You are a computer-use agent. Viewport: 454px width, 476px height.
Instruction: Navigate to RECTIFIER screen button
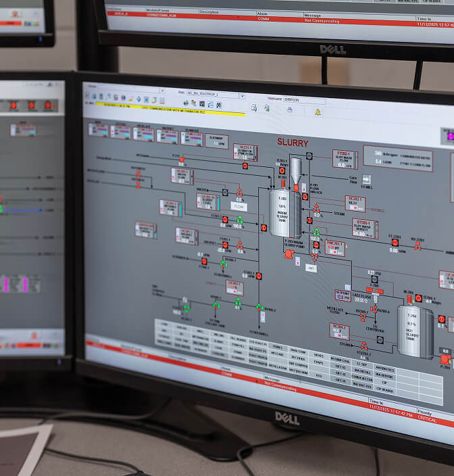click(298, 358)
